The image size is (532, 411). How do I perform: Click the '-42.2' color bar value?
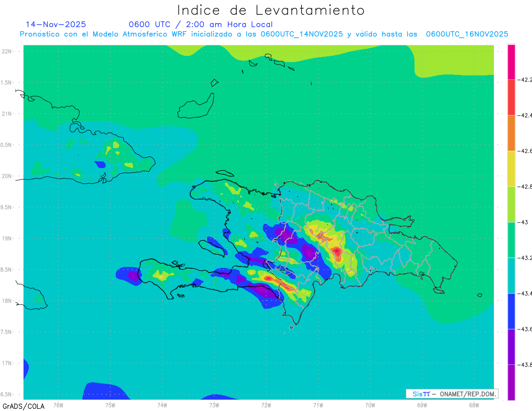[524, 80]
